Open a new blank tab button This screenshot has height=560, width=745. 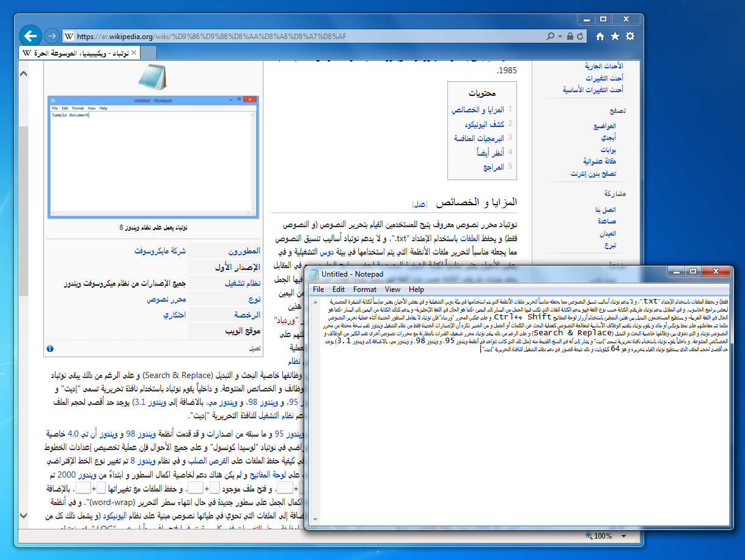coord(149,53)
